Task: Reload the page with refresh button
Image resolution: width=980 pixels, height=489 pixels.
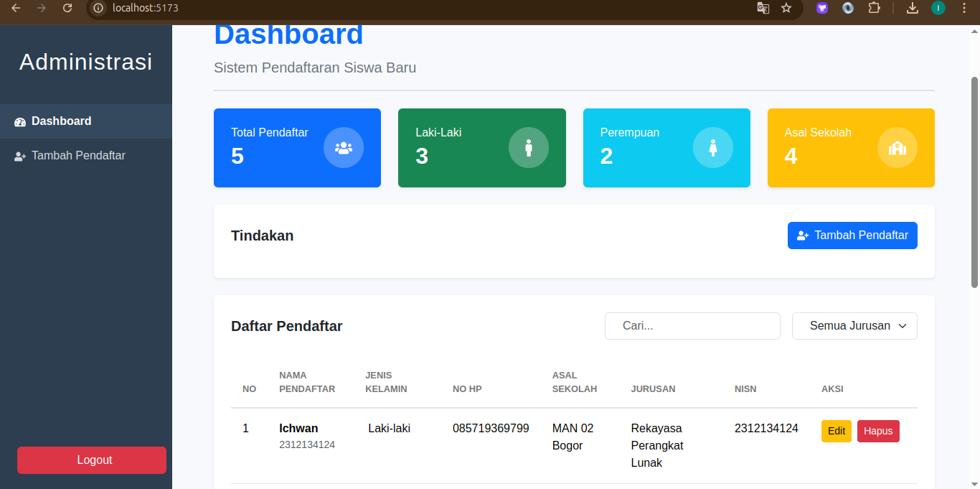Action: click(67, 8)
